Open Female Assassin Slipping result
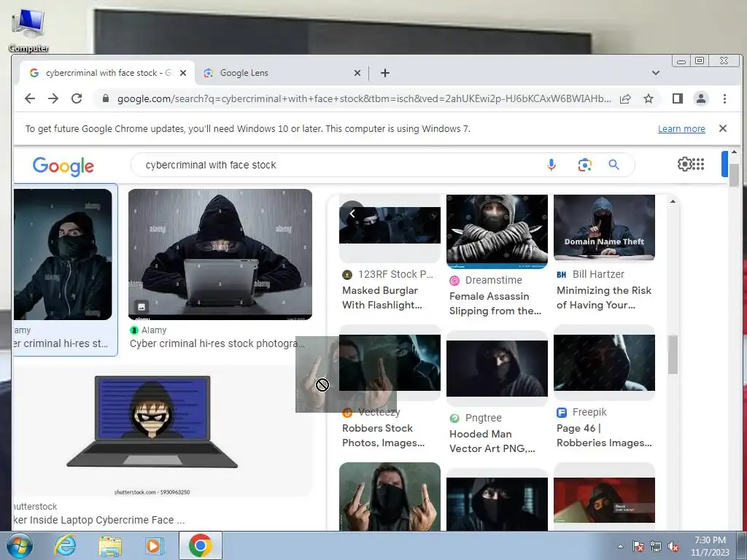The height and width of the screenshot is (560, 747). pyautogui.click(x=495, y=303)
